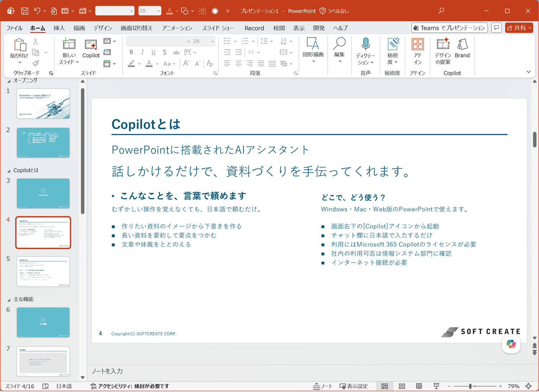Expand the New Slide dropdown arrow
Viewport: 539px width, 392px height.
77,62
